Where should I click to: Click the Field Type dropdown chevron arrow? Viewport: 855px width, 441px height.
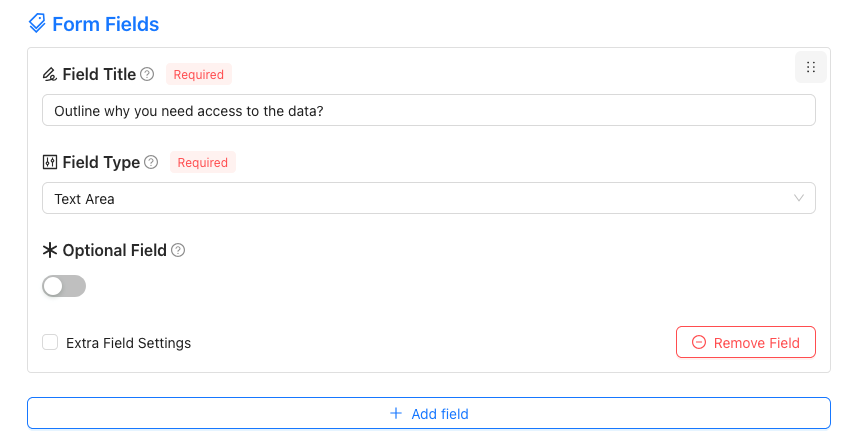pos(799,198)
